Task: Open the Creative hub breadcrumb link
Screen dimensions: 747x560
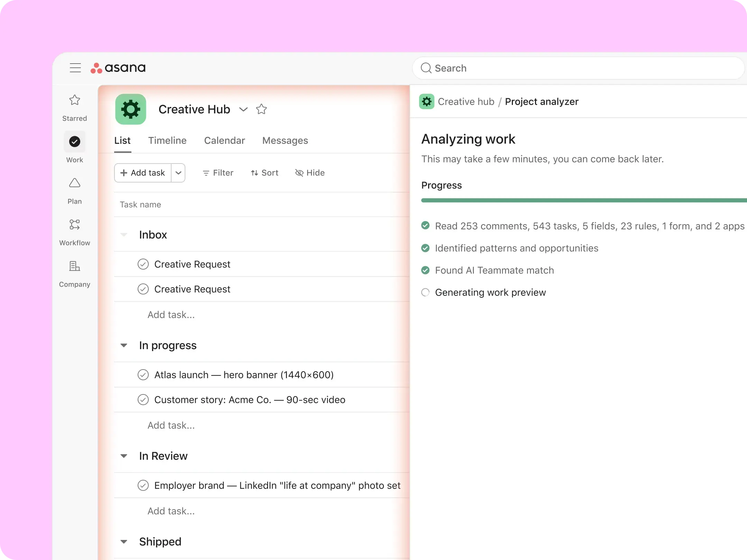Action: tap(466, 102)
